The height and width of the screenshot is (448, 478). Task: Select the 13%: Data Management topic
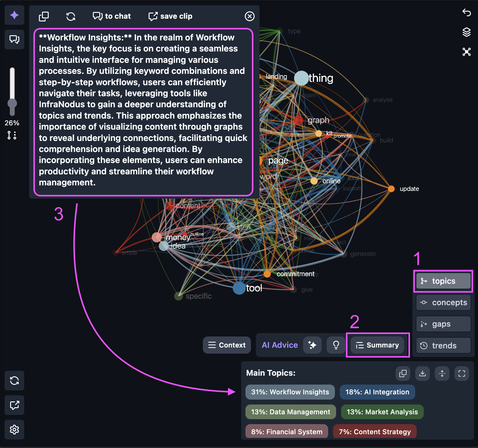(x=291, y=412)
